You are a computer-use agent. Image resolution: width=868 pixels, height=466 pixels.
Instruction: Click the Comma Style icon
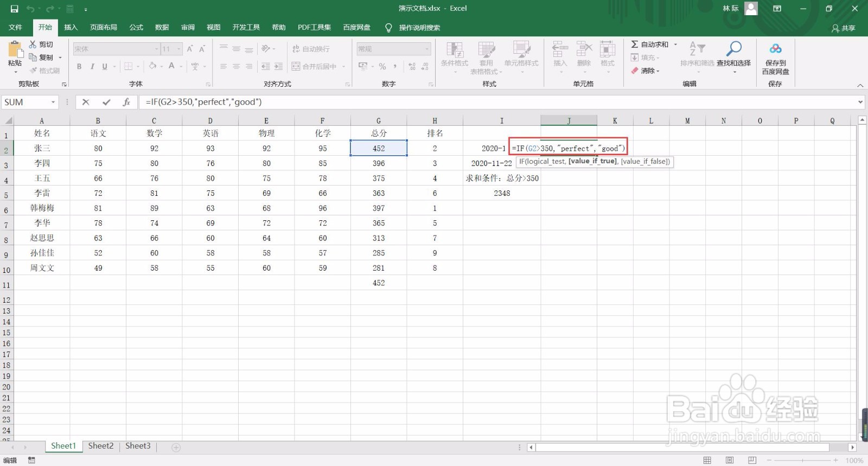click(x=395, y=66)
